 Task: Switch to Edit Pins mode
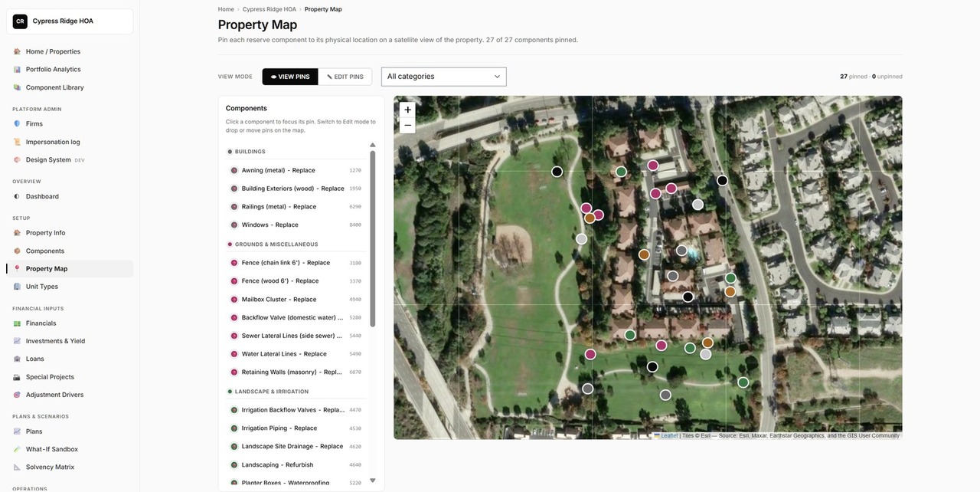pyautogui.click(x=345, y=77)
